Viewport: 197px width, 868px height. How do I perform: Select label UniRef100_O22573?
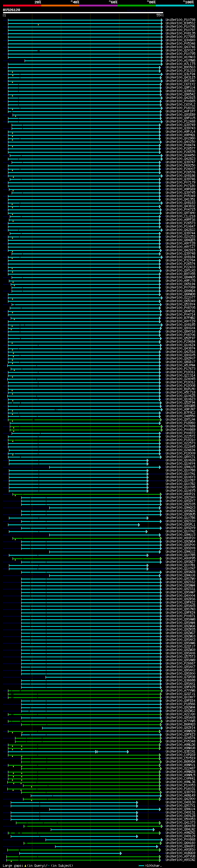point(180,443)
